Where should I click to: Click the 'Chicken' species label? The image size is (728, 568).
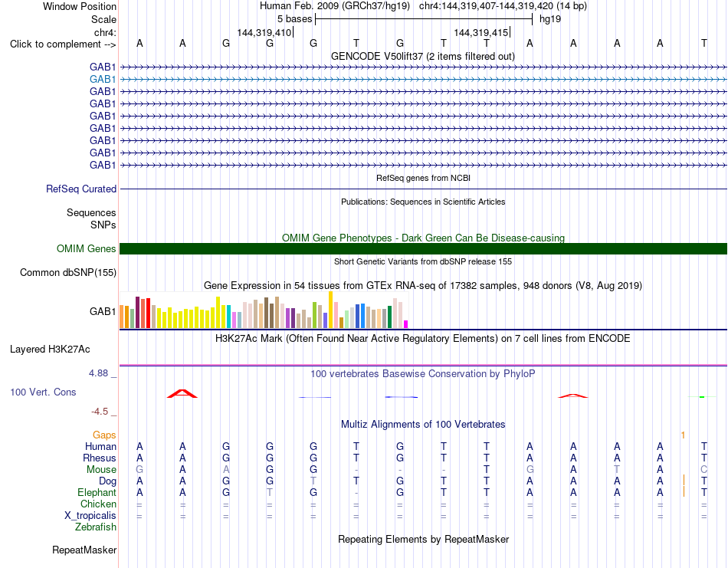tap(98, 504)
